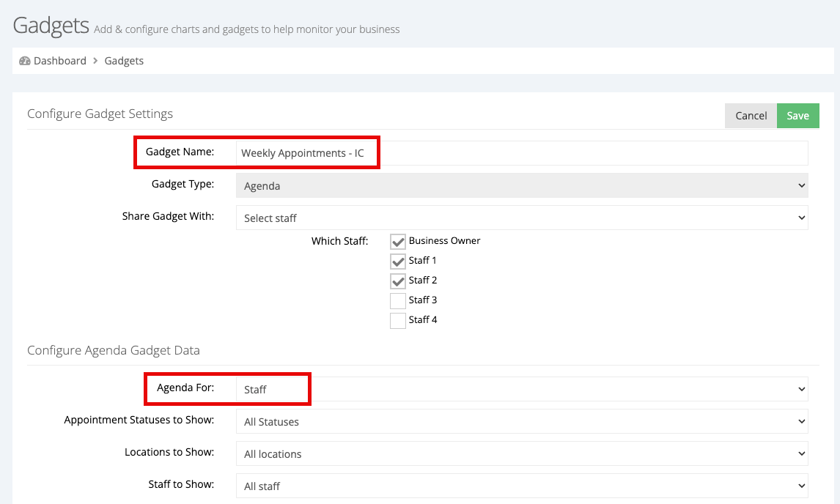Click the Cancel button
This screenshot has height=504, width=840.
[x=751, y=116]
